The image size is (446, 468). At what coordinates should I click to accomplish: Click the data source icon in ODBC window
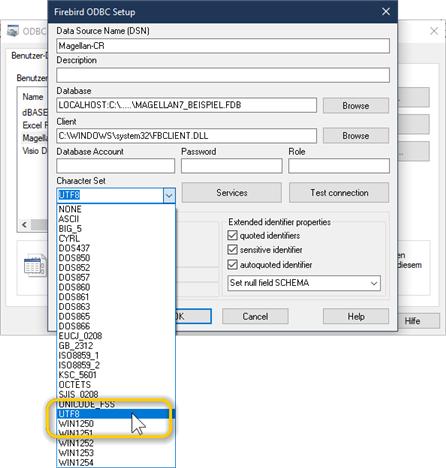[x=34, y=266]
